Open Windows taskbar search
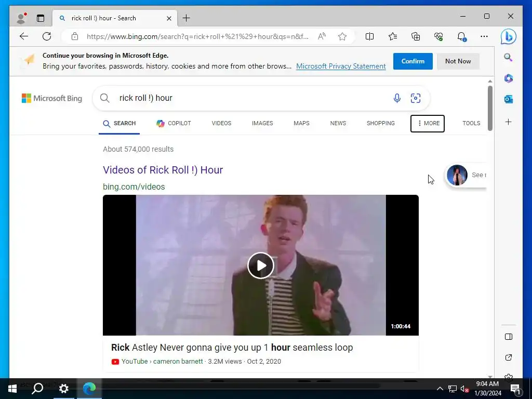Screen dimensions: 532x399 37,389
